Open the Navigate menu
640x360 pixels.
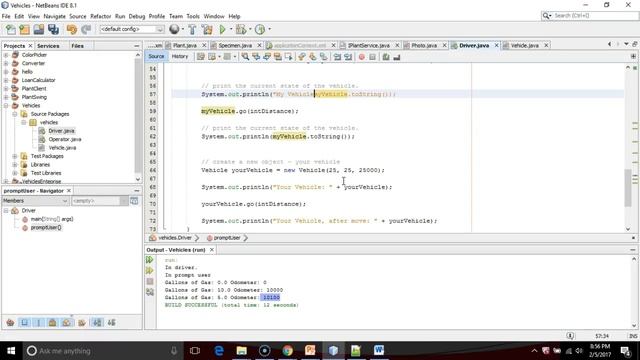pyautogui.click(x=54, y=16)
